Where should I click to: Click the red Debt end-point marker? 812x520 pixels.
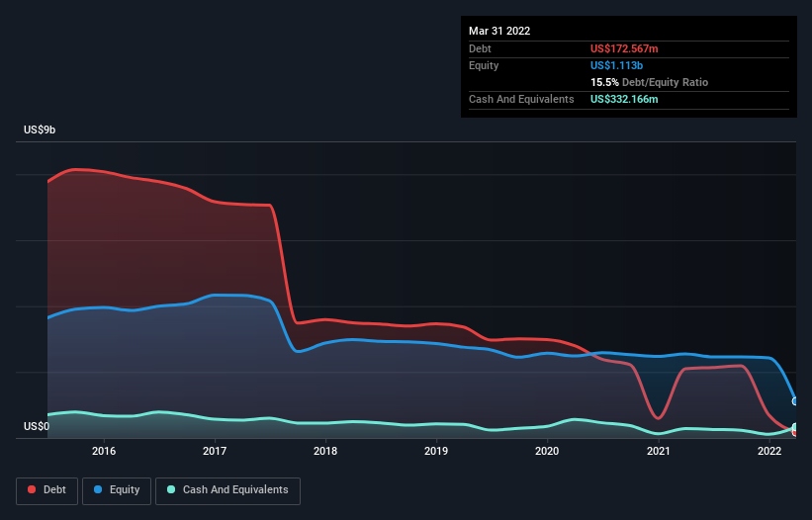pyautogui.click(x=795, y=433)
